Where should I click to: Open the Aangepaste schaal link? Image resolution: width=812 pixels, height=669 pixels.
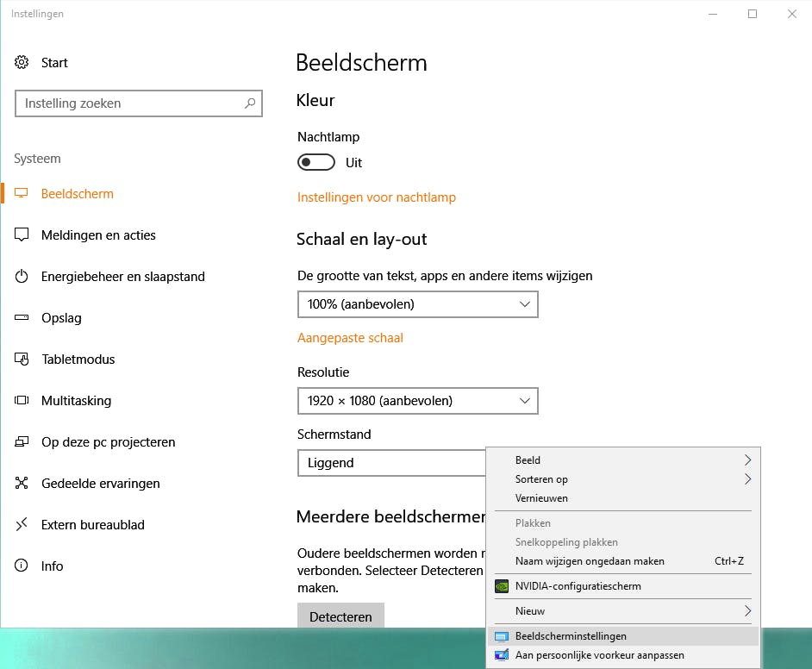(x=350, y=338)
